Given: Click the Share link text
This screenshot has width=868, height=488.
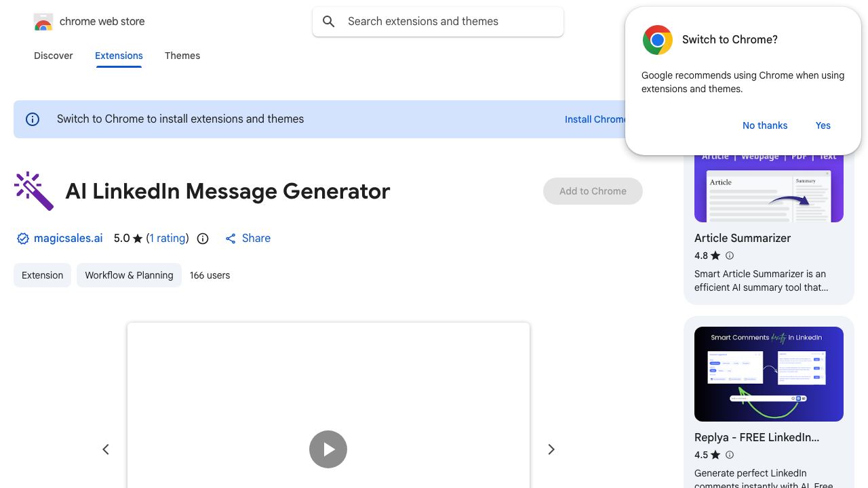Looking at the screenshot, I should point(256,239).
